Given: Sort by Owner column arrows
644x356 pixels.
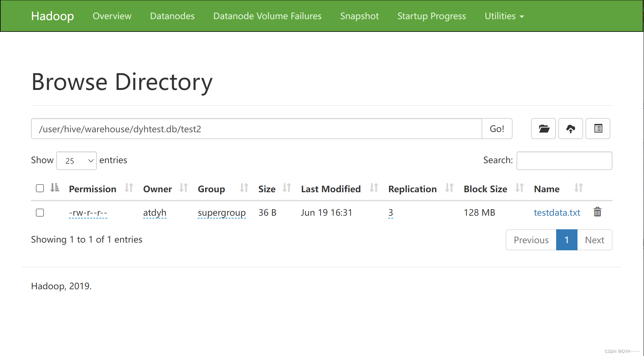Looking at the screenshot, I should 184,188.
